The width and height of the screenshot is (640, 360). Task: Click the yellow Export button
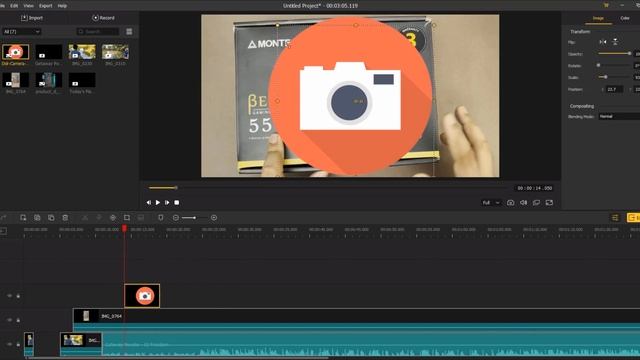[633, 218]
